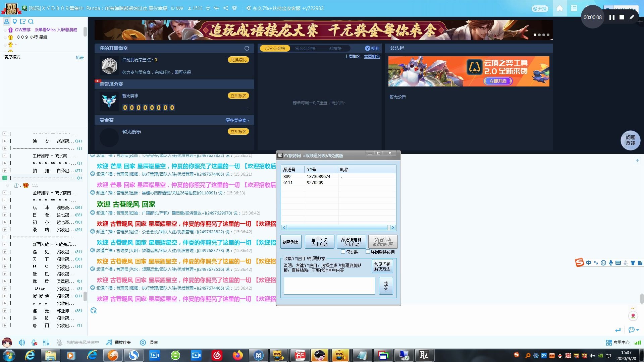Check the 强制重装应用 checkbox
The image size is (644, 362).
(368, 252)
